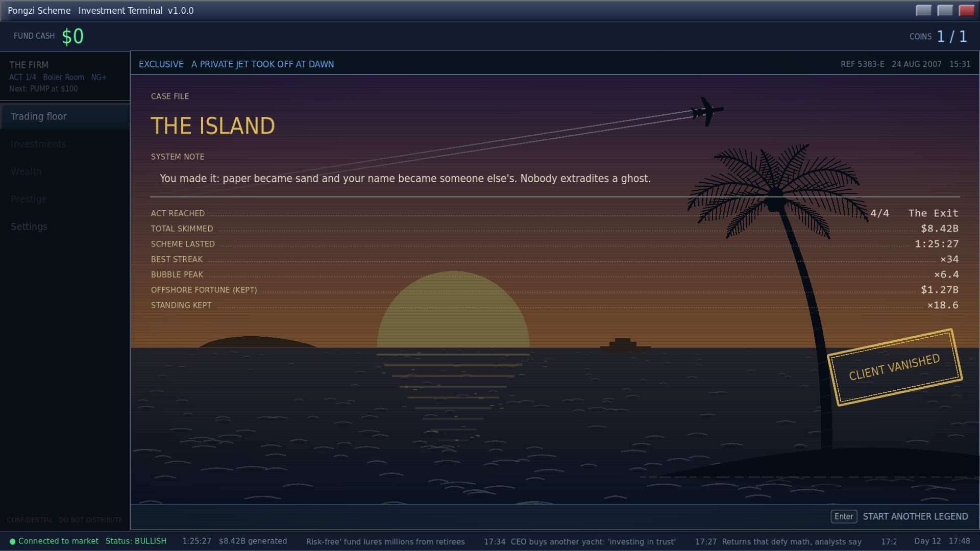Click the OFFSHORE FORTUNE (KEPT) label
This screenshot has width=980, height=551.
pos(204,290)
